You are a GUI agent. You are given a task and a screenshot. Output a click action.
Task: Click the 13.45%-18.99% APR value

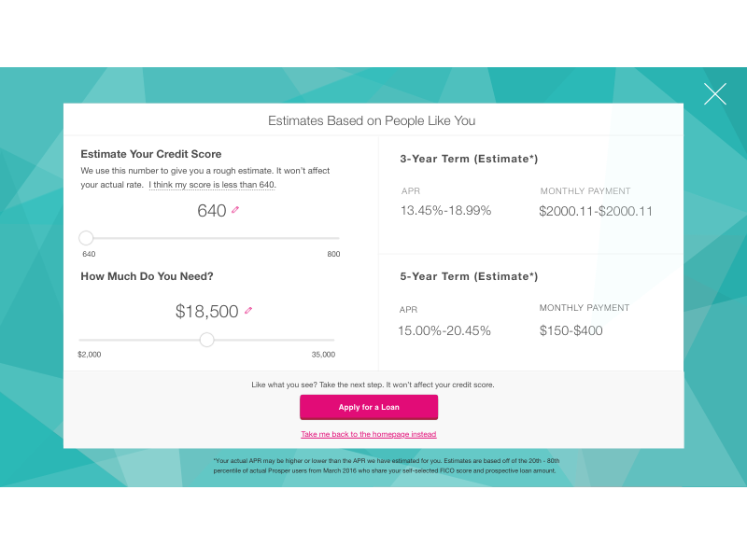pyautogui.click(x=445, y=211)
